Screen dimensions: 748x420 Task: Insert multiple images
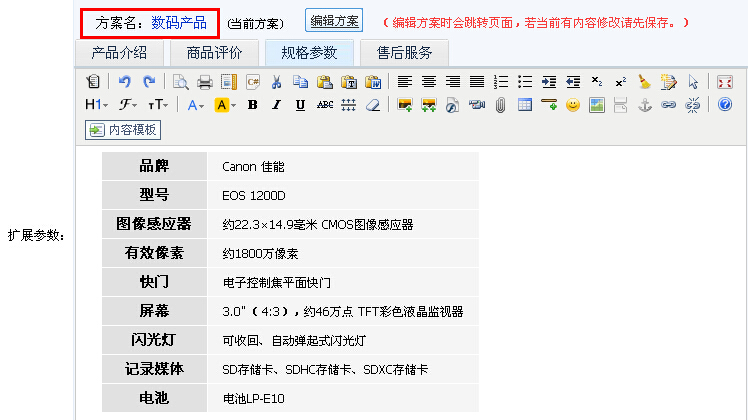(x=428, y=105)
